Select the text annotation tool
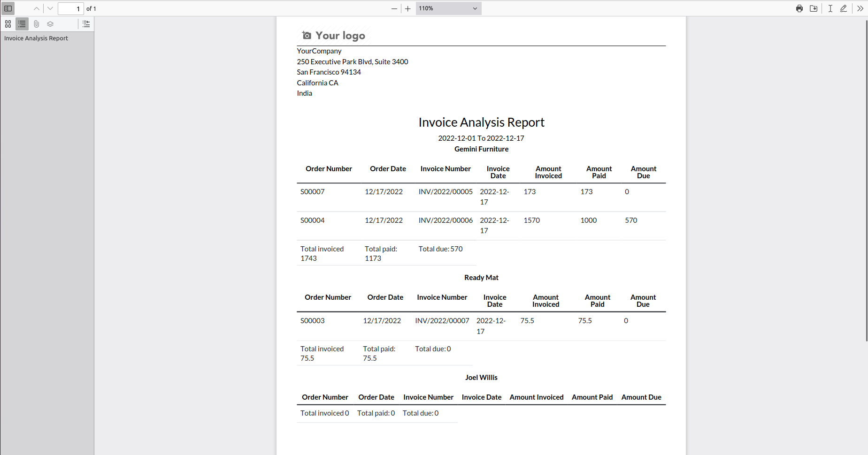Screen dimensions: 868x455 coord(830,8)
